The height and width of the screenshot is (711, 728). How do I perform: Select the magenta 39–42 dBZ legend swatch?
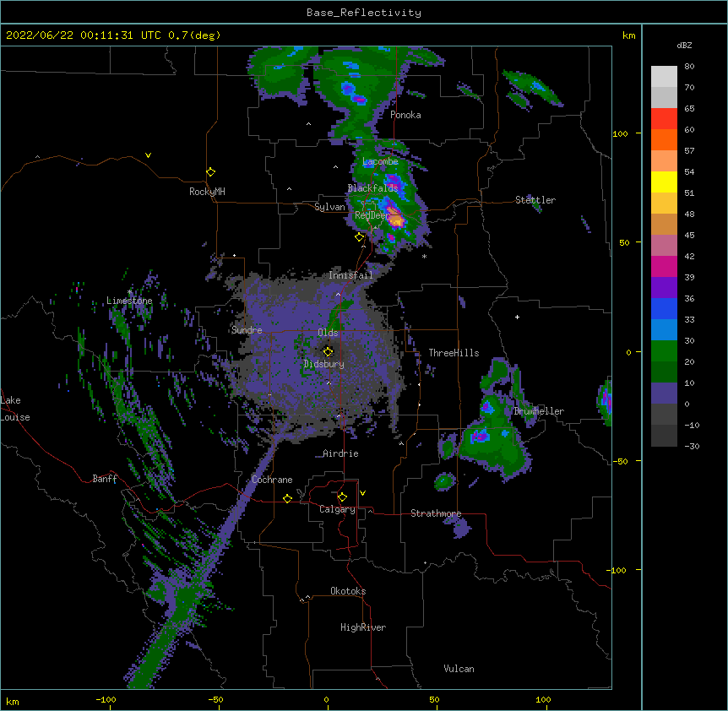click(x=664, y=266)
